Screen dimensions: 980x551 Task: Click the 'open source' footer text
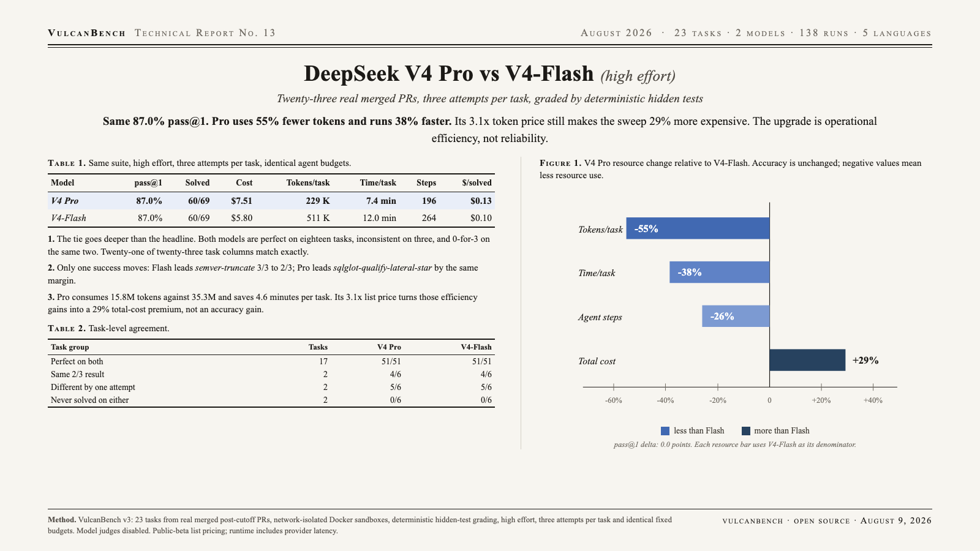click(x=822, y=521)
